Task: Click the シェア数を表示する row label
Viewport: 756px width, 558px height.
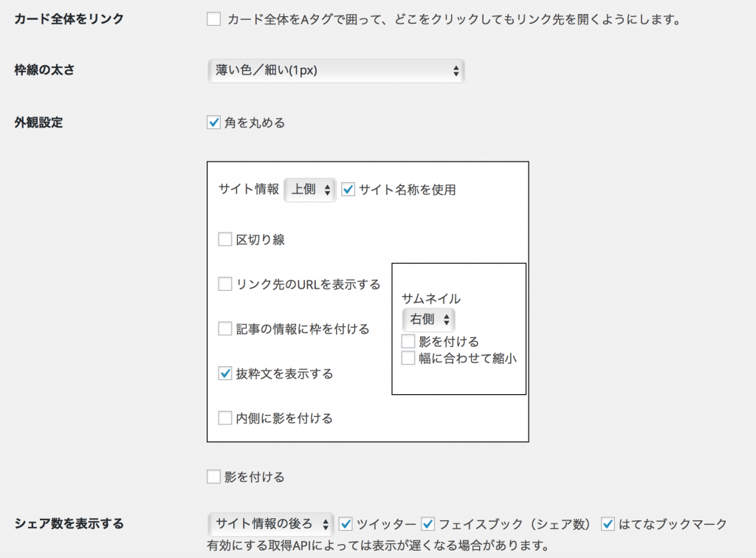Action: pyautogui.click(x=69, y=524)
